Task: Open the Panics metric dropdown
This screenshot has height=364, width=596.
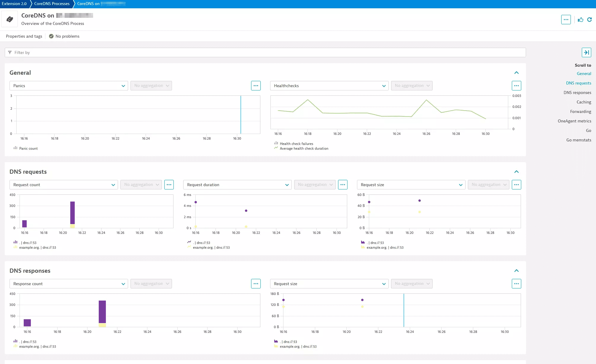Action: 69,86
